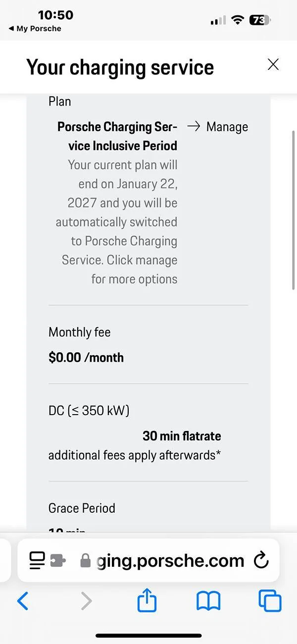Viewport: 297px width, 644px height.
Task: Go forward with the forward arrow
Action: [x=86, y=601]
